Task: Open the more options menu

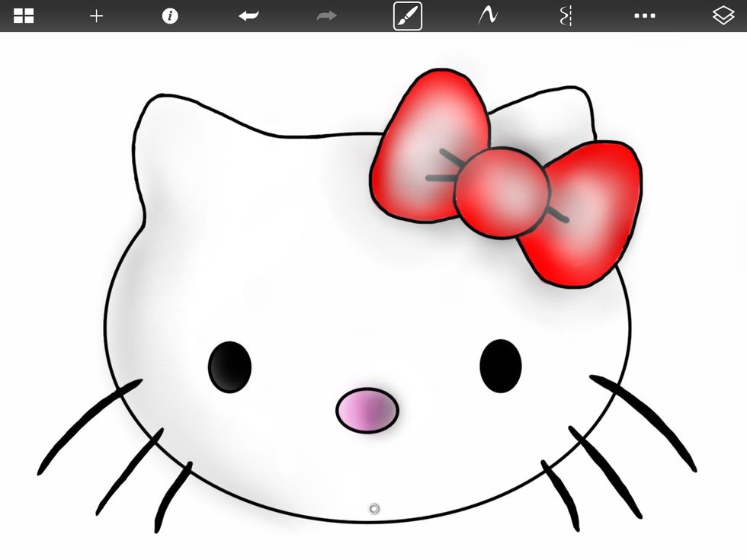Action: coord(645,16)
